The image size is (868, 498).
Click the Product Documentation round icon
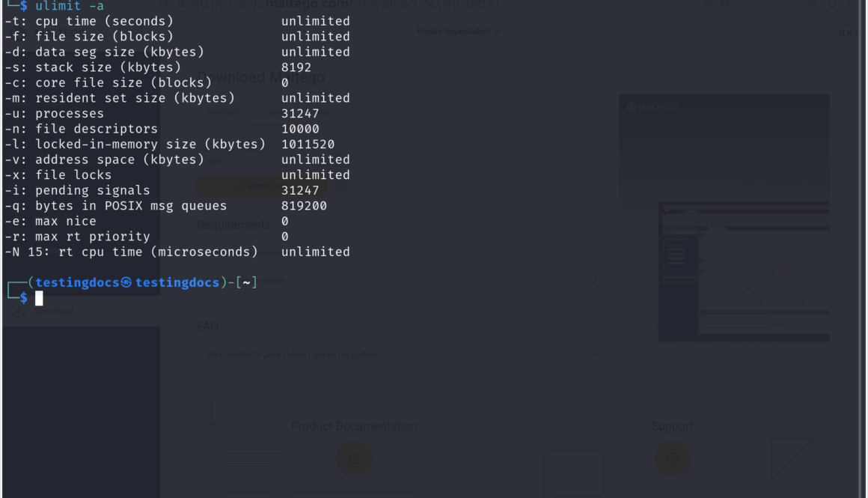[354, 458]
